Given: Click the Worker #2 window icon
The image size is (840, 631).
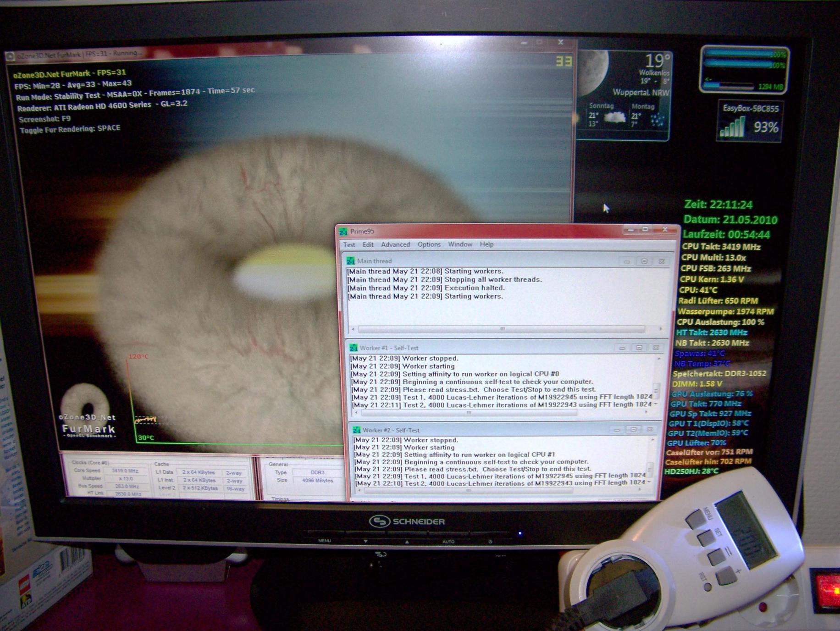Looking at the screenshot, I should pyautogui.click(x=356, y=430).
